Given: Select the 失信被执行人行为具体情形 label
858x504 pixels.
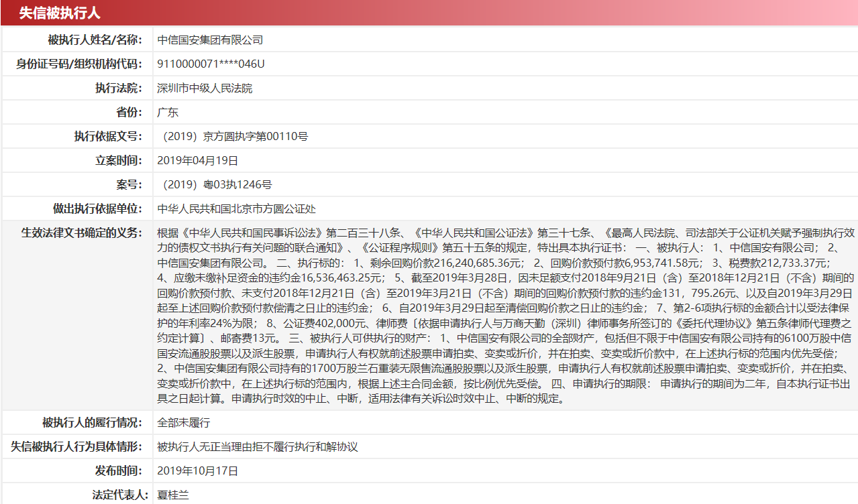Looking at the screenshot, I should 76,447.
